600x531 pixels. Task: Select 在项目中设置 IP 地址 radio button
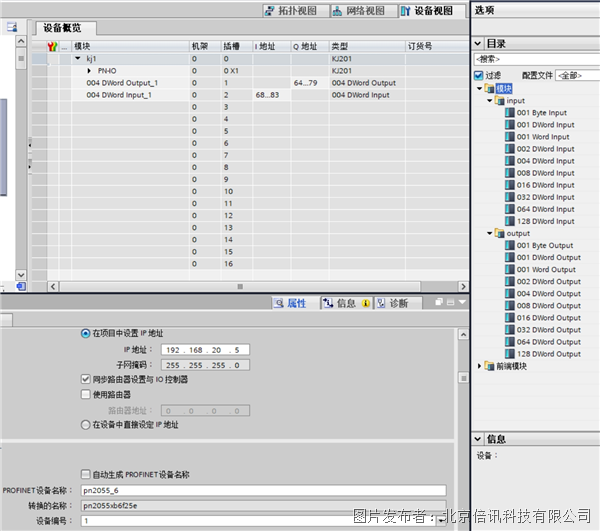point(85,334)
